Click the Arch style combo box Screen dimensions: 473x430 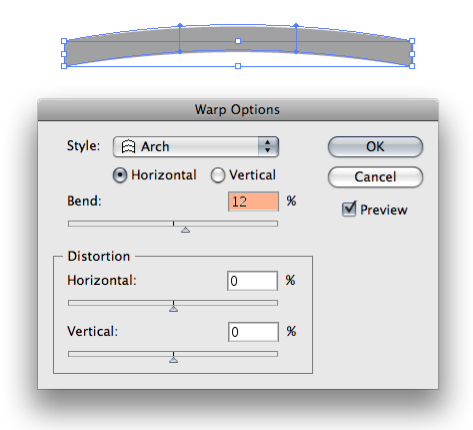[x=196, y=146]
